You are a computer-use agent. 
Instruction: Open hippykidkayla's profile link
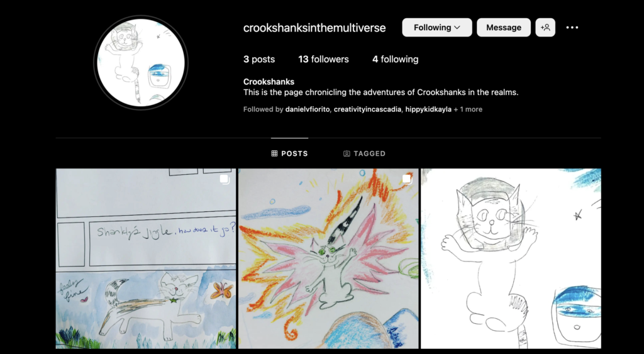(428, 109)
